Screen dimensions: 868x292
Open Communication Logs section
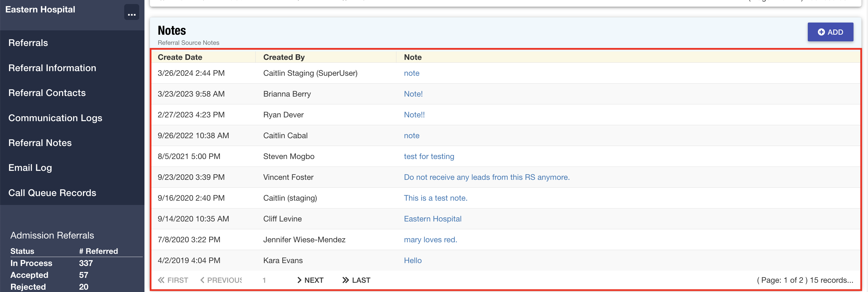[55, 118]
